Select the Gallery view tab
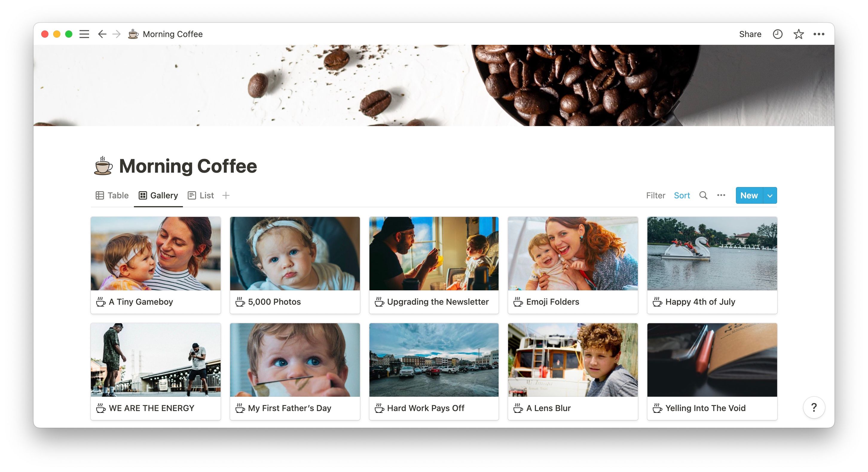This screenshot has height=472, width=868. (x=158, y=195)
